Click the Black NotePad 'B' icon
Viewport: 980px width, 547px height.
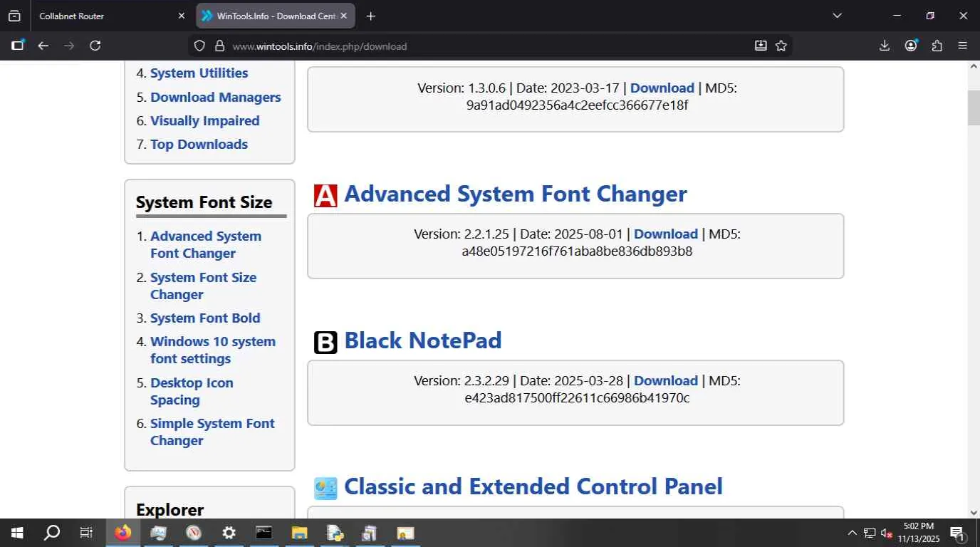click(325, 342)
